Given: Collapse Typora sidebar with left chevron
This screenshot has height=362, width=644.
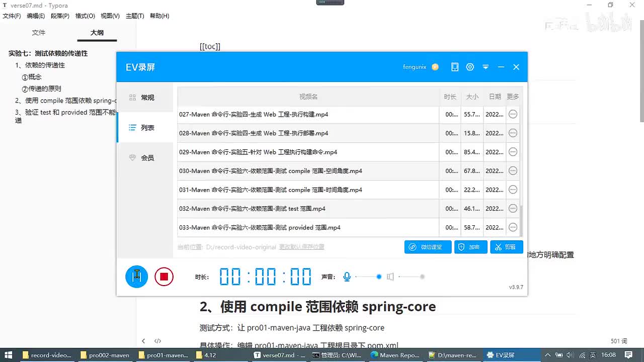Looking at the screenshot, I should 143,341.
